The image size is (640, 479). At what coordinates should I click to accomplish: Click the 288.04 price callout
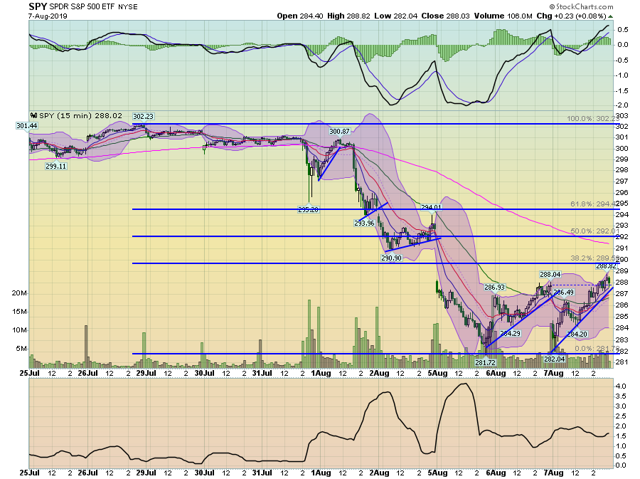[x=550, y=275]
